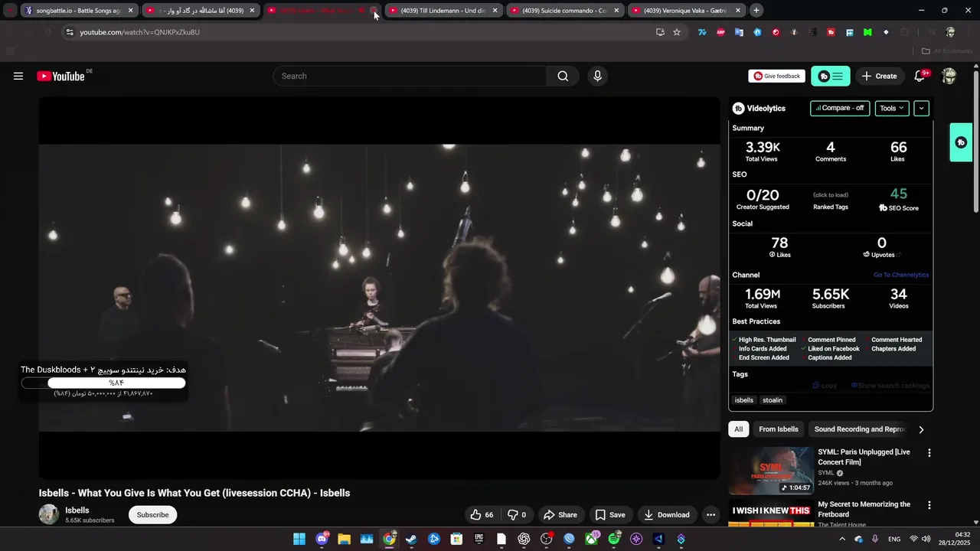Open All Bookmarks folder
Image resolution: width=980 pixels, height=551 pixels.
pos(946,51)
